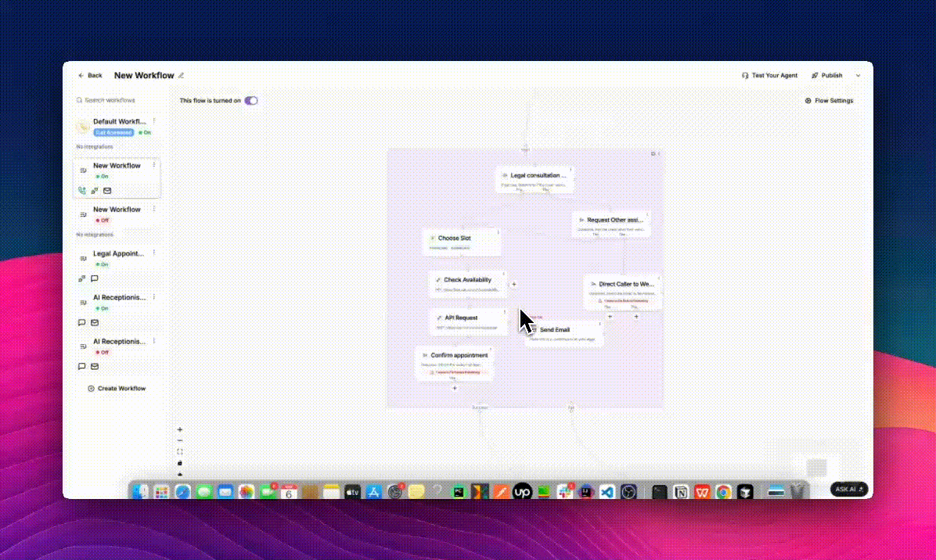This screenshot has height=560, width=936.
Task: Open Finder in the Dock
Action: tap(140, 492)
